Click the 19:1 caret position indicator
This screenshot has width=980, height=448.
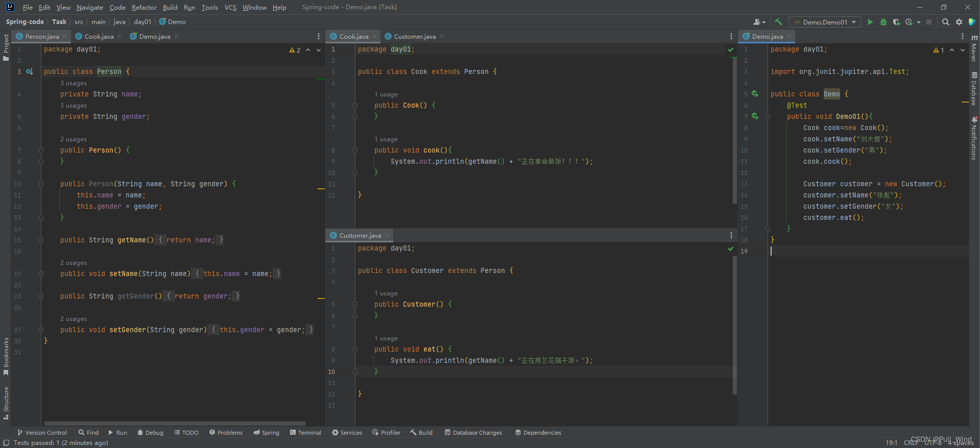tap(891, 442)
